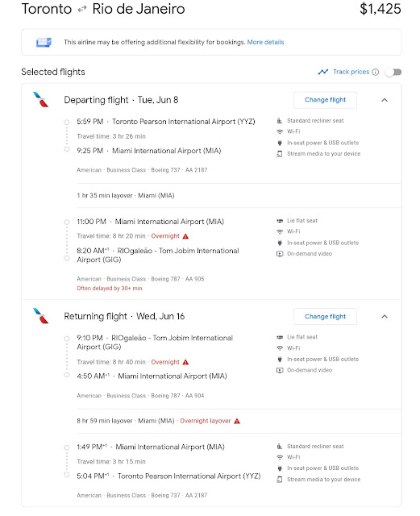Click the Departing flight Tue, Jun 8 heading
Viewport: 420px width, 516px height.
tap(121, 100)
